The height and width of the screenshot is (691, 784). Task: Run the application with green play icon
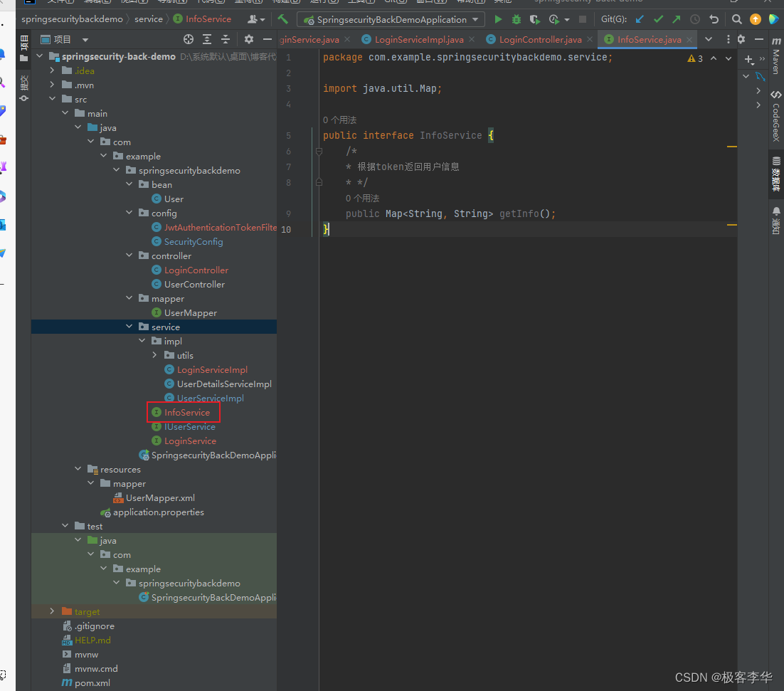498,19
